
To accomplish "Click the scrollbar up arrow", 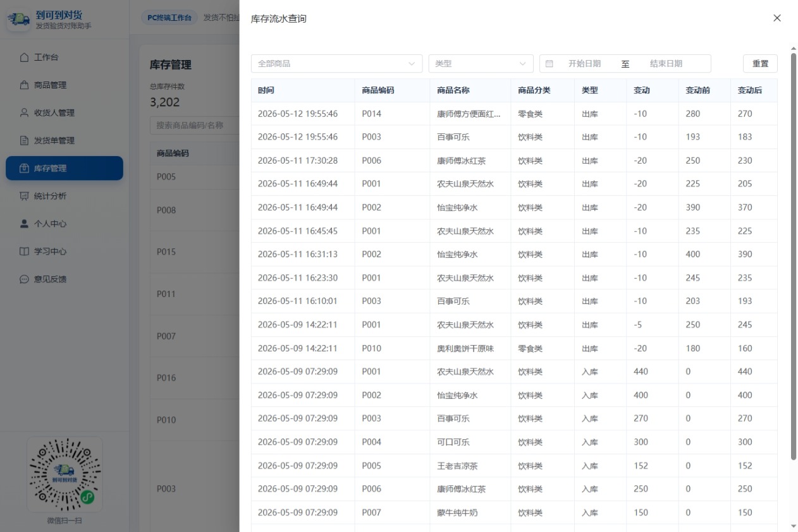I will (x=794, y=48).
